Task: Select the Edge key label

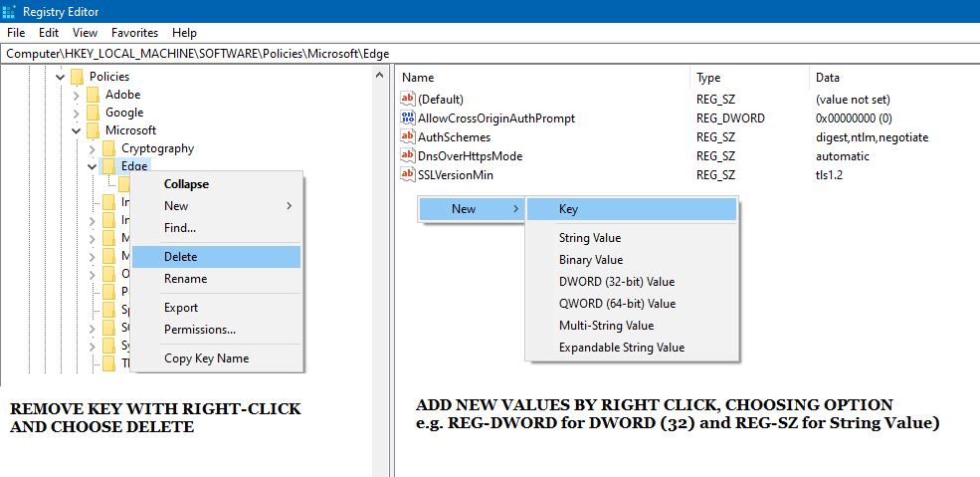Action: (134, 166)
